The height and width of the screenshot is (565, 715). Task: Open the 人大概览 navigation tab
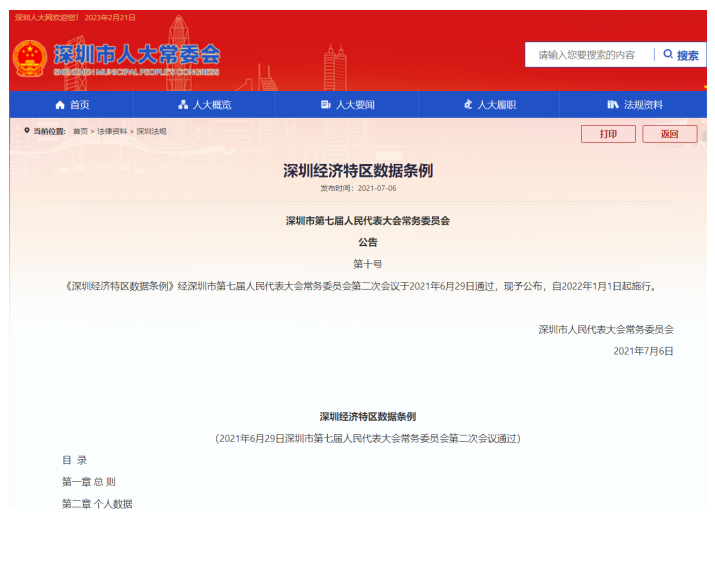[204, 105]
